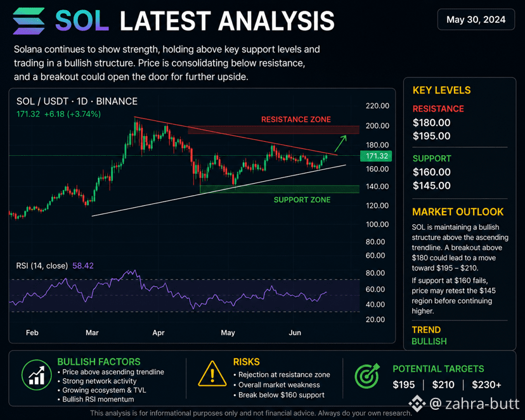This screenshot has width=525, height=420.
Task: Click the SUPPORT ZONE chart label
Action: (x=302, y=200)
